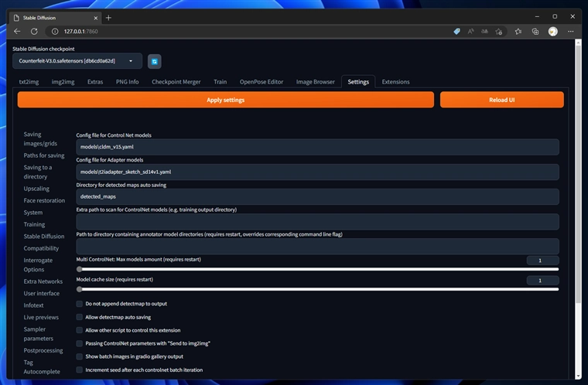Click Model cache size number box
The width and height of the screenshot is (588, 385).
click(x=542, y=281)
